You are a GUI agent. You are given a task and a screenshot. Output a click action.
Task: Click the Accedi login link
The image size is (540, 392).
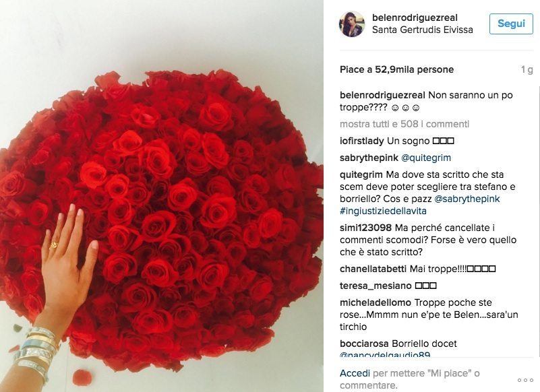tap(355, 373)
